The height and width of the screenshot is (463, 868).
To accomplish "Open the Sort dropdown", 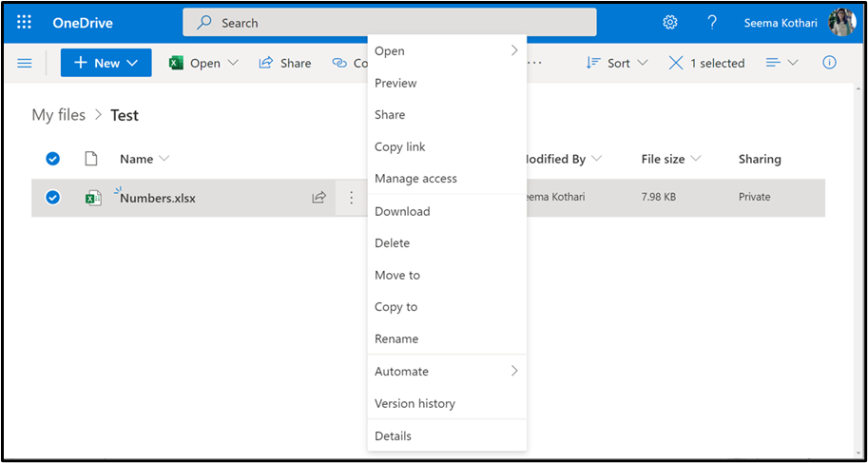I will [617, 63].
